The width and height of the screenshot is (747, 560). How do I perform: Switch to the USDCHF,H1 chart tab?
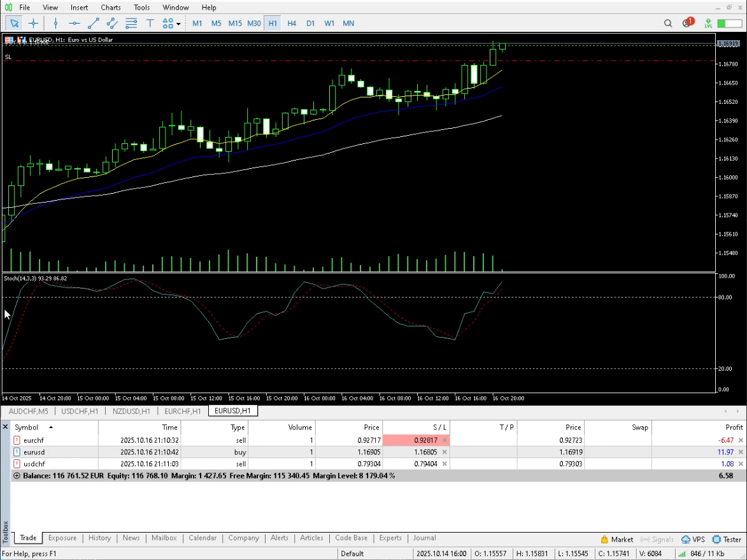pyautogui.click(x=80, y=411)
